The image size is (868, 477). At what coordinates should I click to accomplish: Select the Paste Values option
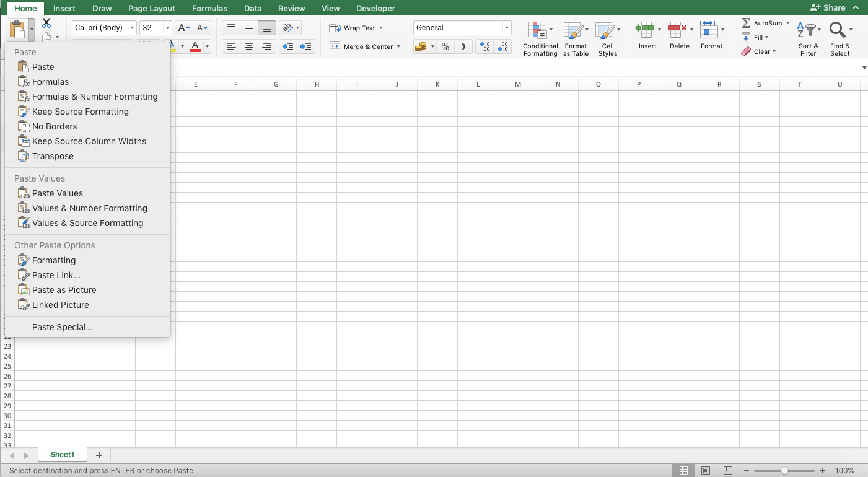tap(56, 193)
